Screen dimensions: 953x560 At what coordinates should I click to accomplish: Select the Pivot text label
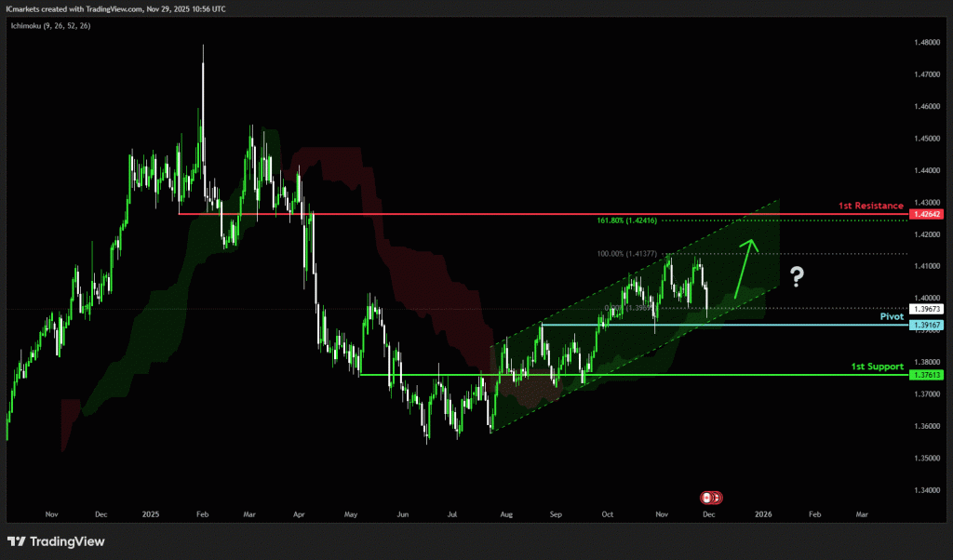pos(892,316)
